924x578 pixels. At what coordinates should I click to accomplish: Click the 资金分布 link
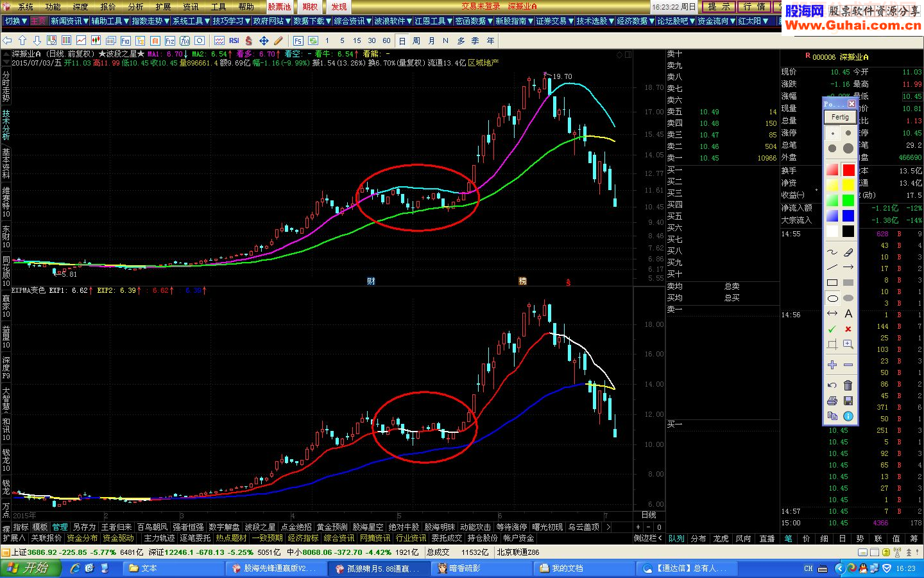(82, 538)
